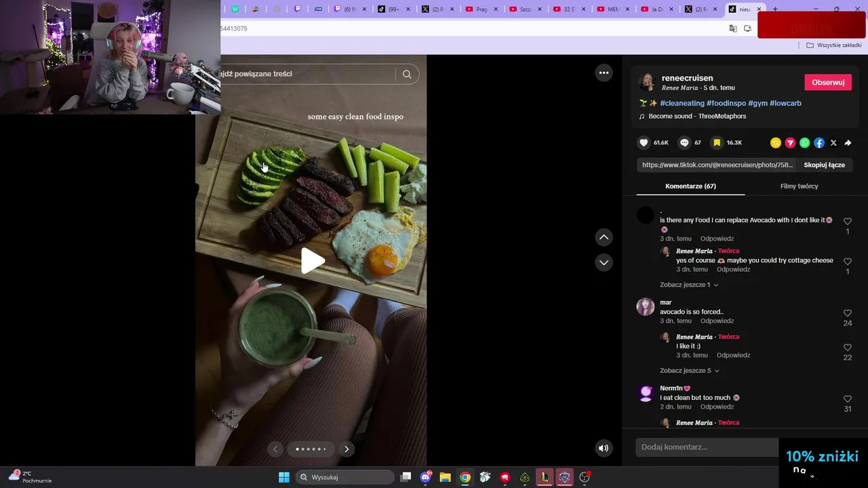Viewport: 868px width, 488px height.
Task: Open League of Legends from the taskbar
Action: (545, 477)
